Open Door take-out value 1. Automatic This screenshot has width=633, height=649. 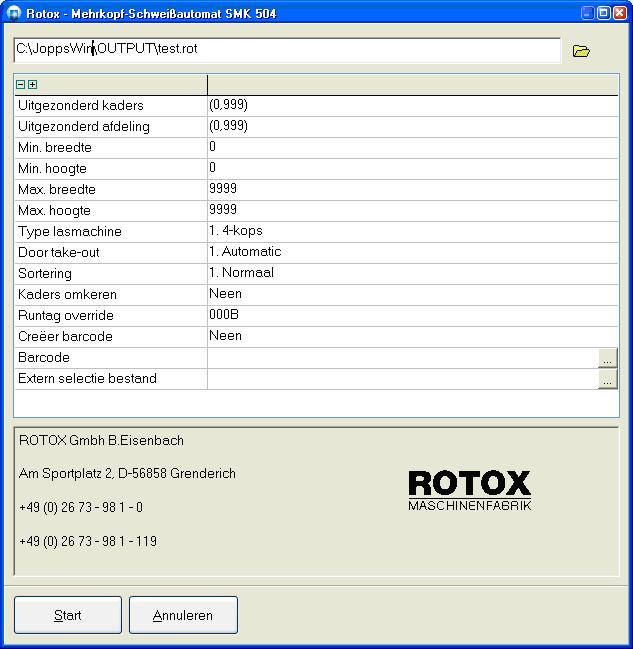(x=412, y=253)
